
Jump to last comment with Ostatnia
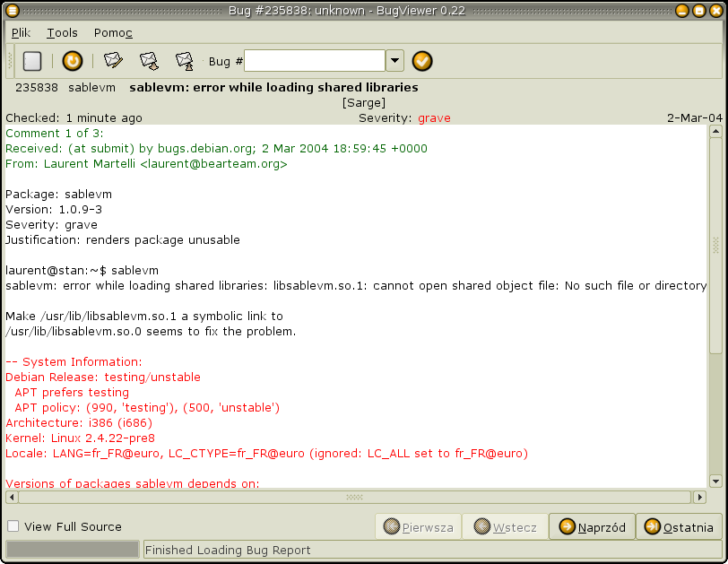679,527
